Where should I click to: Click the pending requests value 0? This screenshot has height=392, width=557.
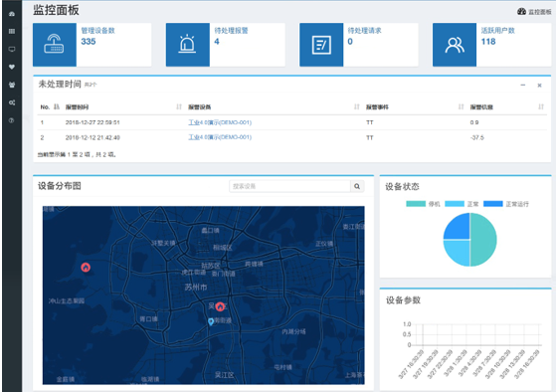(x=350, y=42)
